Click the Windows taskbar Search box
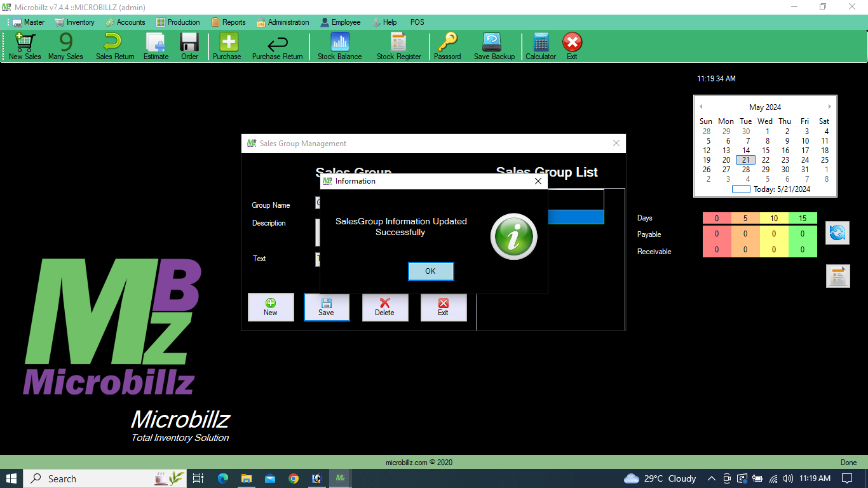Image resolution: width=868 pixels, height=488 pixels. coord(89,478)
